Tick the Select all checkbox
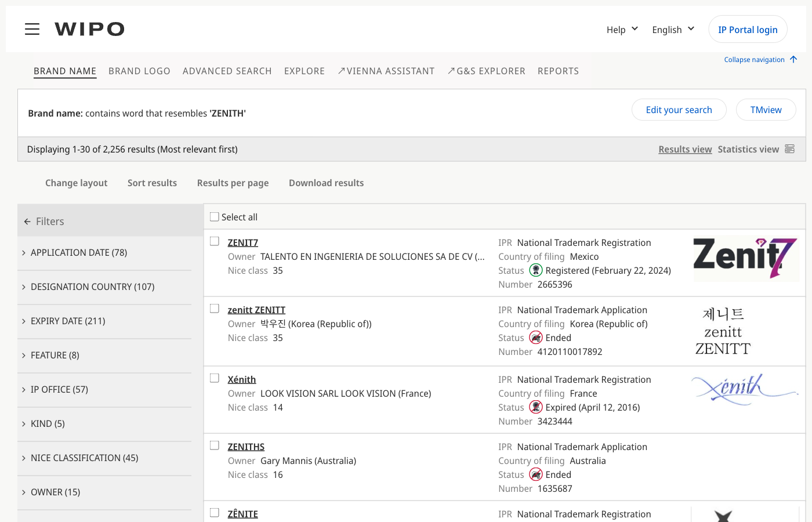The height and width of the screenshot is (522, 812). click(215, 217)
